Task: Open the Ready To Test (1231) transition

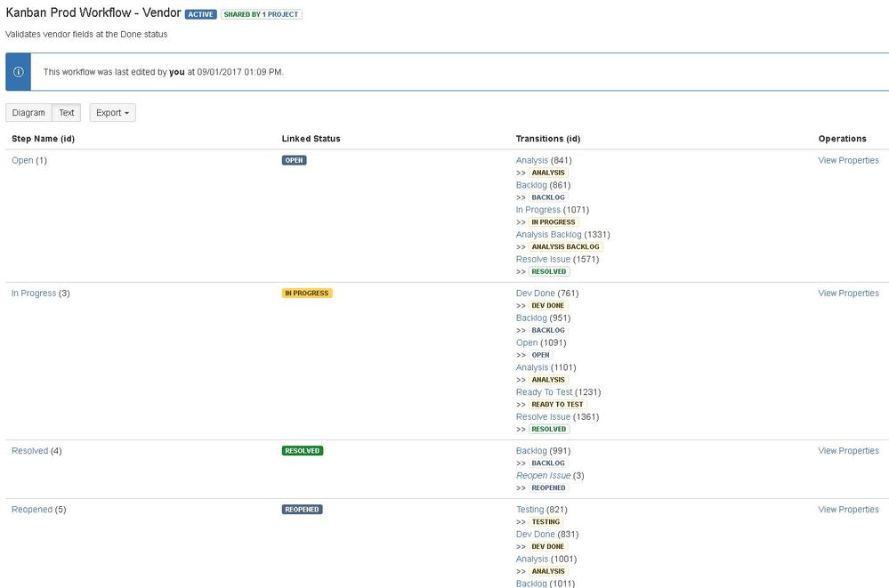Action: 545,392
